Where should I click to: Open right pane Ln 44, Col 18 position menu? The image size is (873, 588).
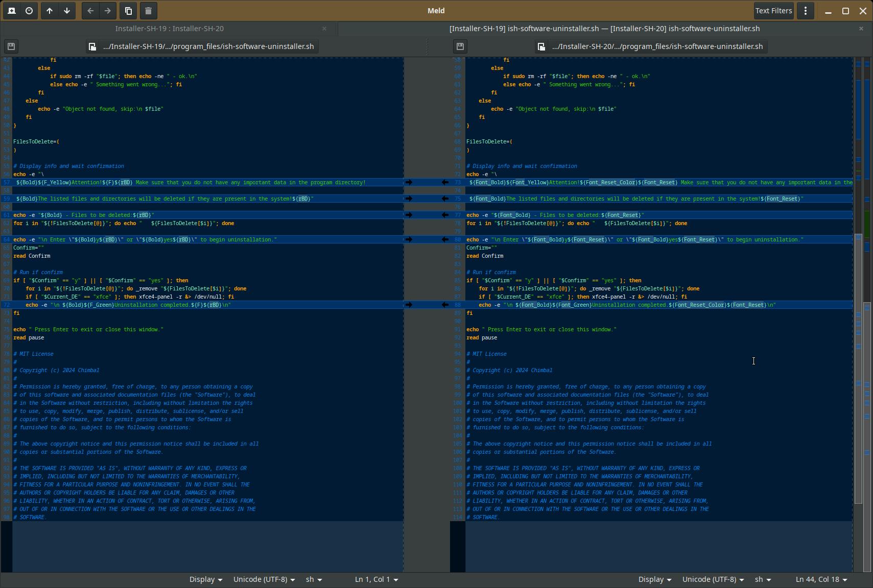tap(821, 579)
